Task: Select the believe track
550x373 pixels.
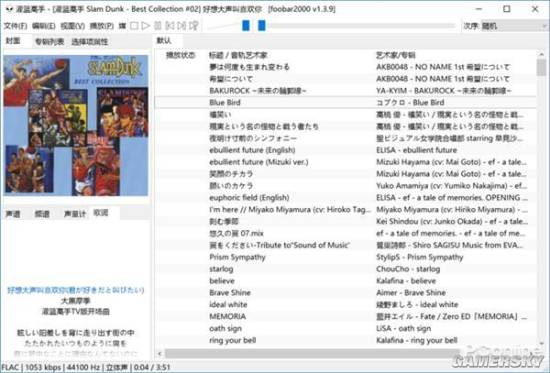Action: [x=222, y=281]
